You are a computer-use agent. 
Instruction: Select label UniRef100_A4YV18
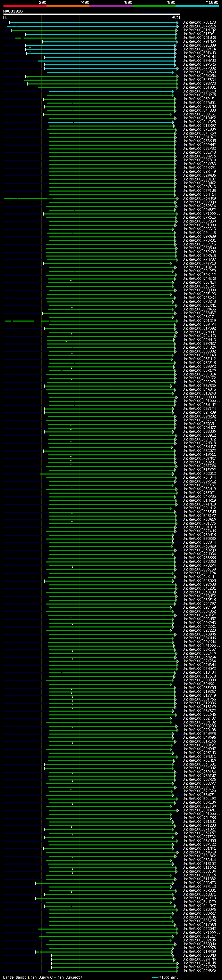[199, 263]
